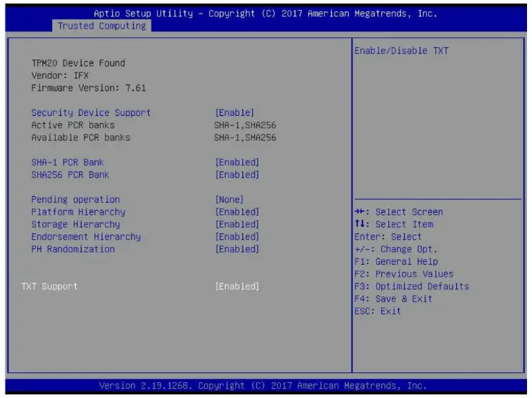Select Endorsement Hierarchy setting
This screenshot has width=532, height=398.
point(86,237)
